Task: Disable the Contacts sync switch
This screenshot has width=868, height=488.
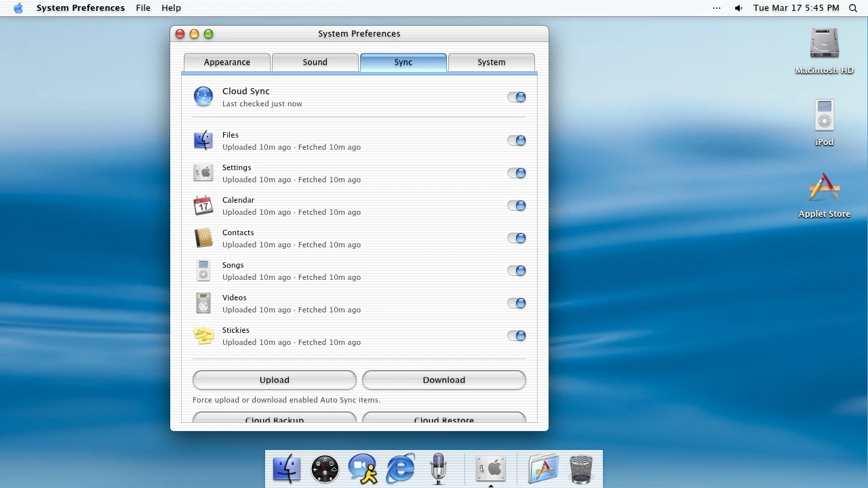Action: click(517, 238)
